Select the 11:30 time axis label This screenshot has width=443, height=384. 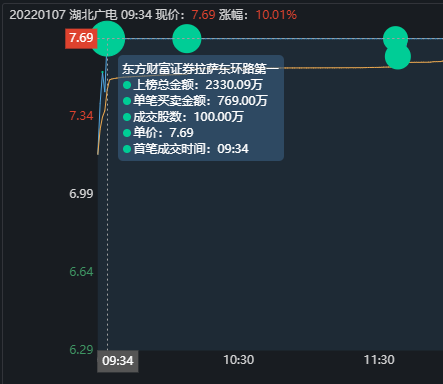[x=379, y=360]
